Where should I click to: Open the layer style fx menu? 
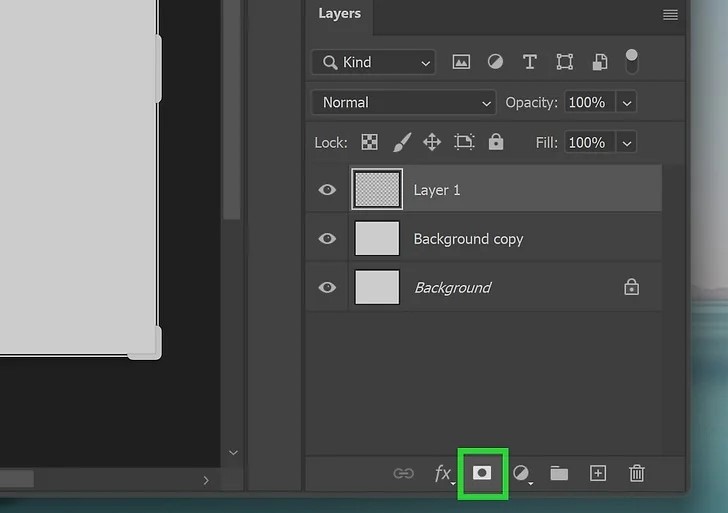click(x=443, y=473)
